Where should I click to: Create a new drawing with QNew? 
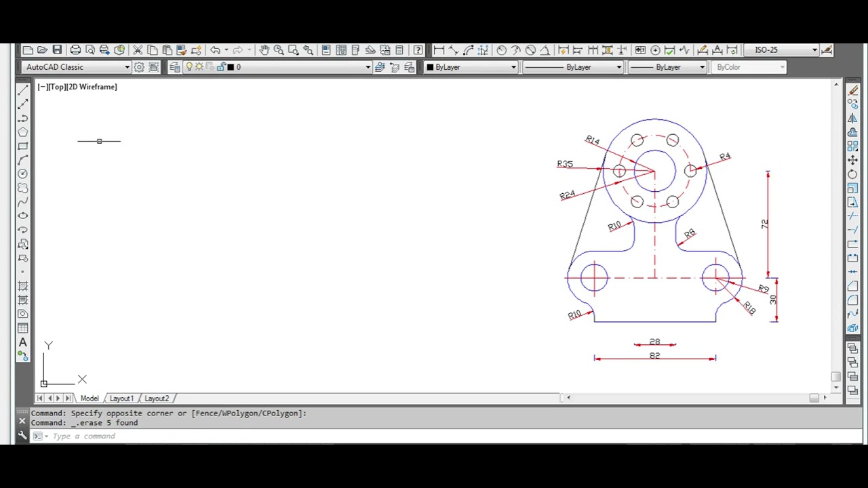click(28, 50)
